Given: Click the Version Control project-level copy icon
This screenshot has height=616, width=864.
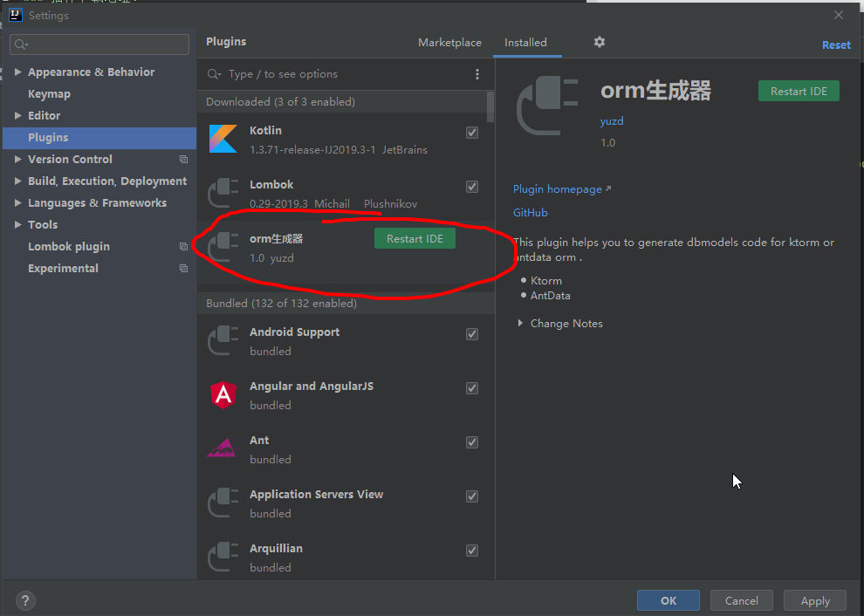Looking at the screenshot, I should 183,159.
